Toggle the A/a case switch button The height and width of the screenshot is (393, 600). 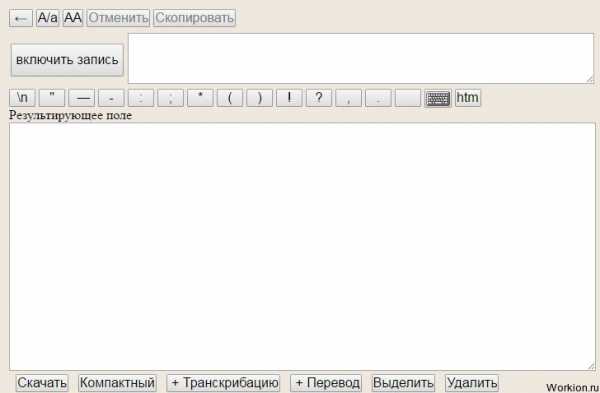[x=47, y=18]
